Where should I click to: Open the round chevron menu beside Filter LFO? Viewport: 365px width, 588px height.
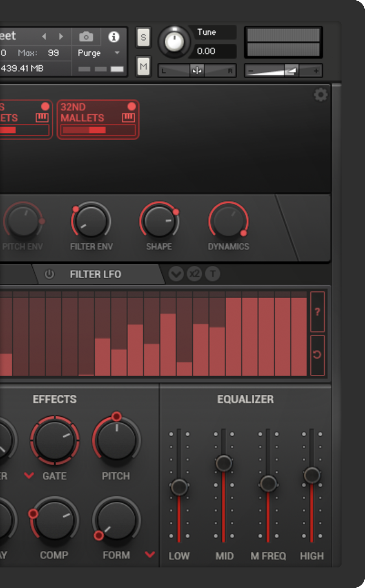coord(176,274)
